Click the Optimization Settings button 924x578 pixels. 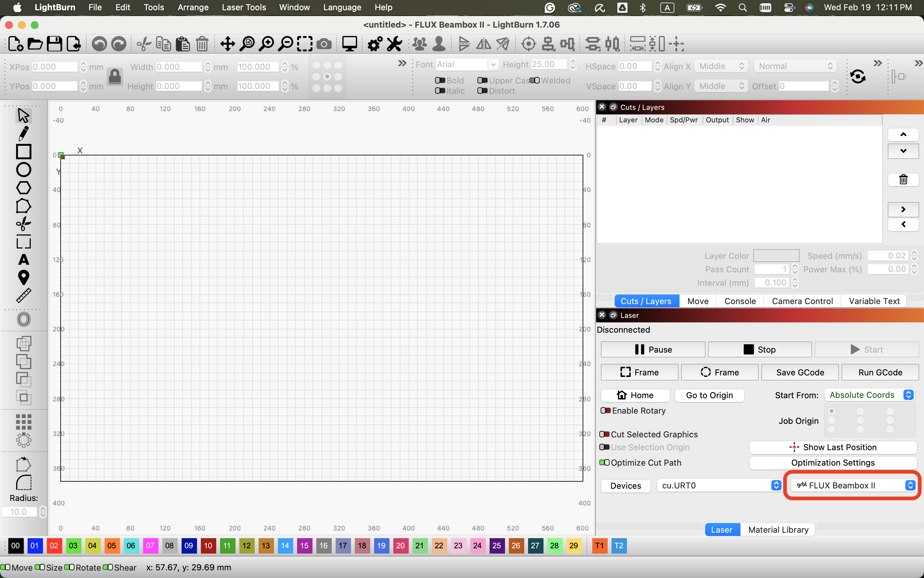[x=833, y=462]
